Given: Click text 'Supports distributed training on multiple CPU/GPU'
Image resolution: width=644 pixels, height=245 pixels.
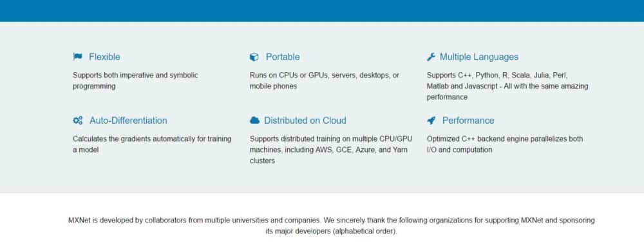Looking at the screenshot, I should [x=331, y=139].
